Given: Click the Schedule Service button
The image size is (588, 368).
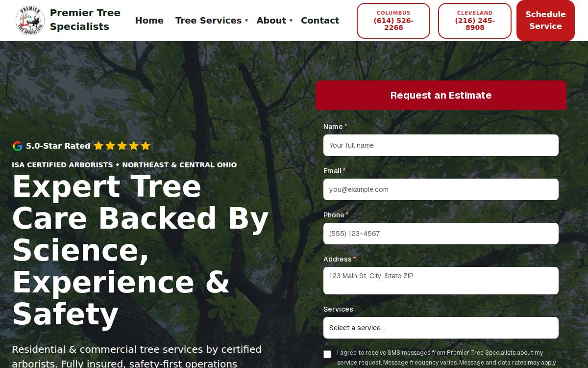Looking at the screenshot, I should (545, 21).
